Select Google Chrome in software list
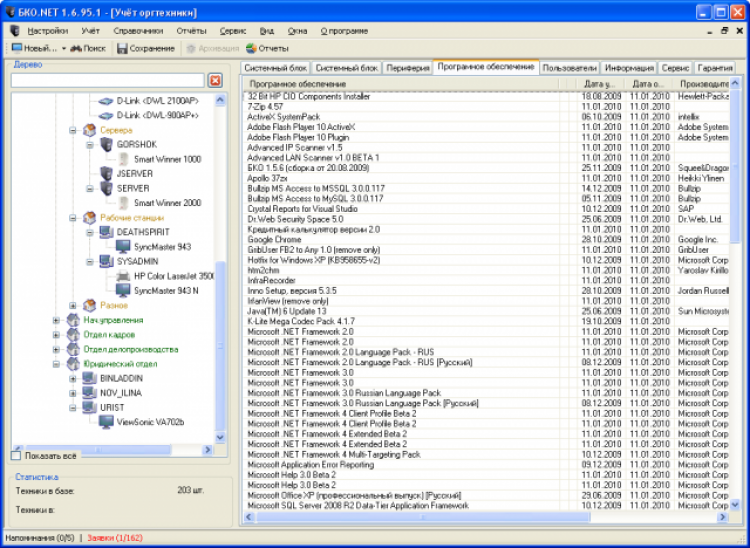The height and width of the screenshot is (548, 750). (486, 240)
